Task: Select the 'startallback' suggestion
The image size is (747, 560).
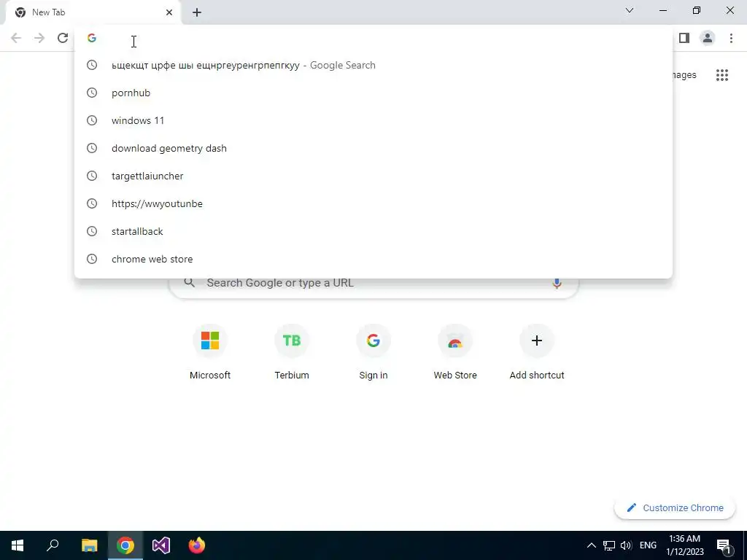Action: pyautogui.click(x=373, y=231)
